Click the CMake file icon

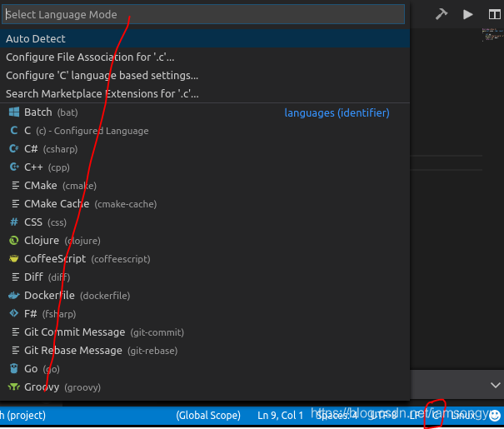tap(15, 186)
